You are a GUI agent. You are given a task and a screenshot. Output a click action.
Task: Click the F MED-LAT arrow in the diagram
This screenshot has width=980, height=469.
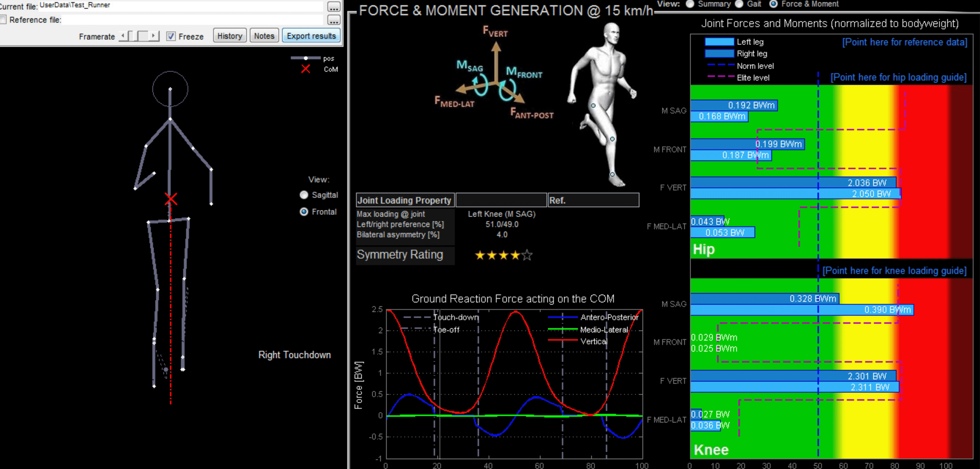(x=475, y=87)
